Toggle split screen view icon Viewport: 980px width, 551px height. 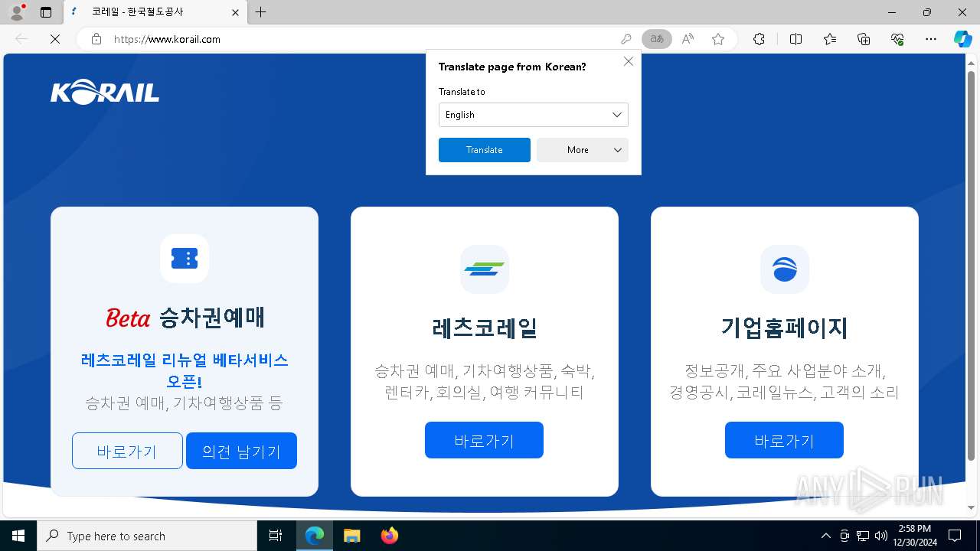point(795,39)
